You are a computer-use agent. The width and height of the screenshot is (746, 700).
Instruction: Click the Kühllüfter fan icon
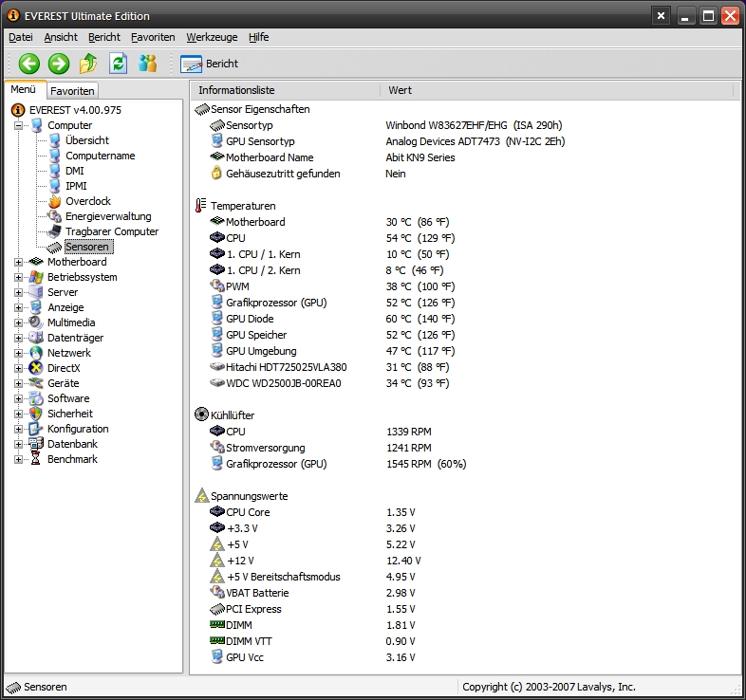[x=202, y=414]
